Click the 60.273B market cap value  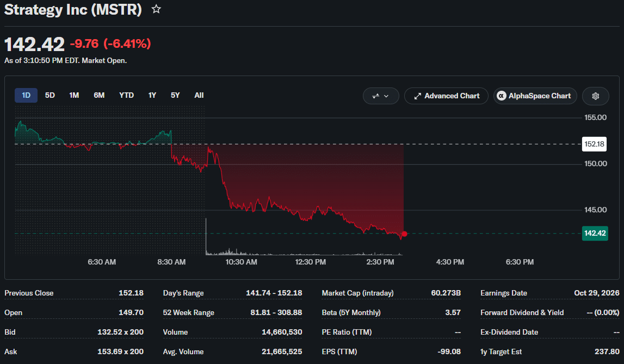(446, 293)
